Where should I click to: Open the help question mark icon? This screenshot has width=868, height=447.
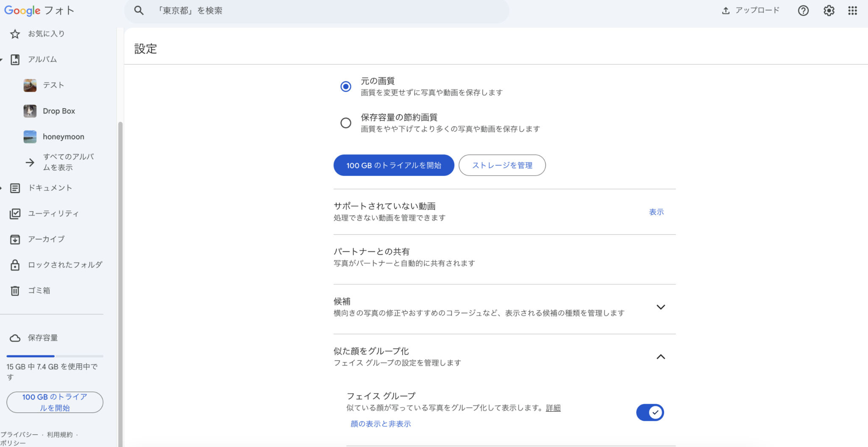point(803,11)
